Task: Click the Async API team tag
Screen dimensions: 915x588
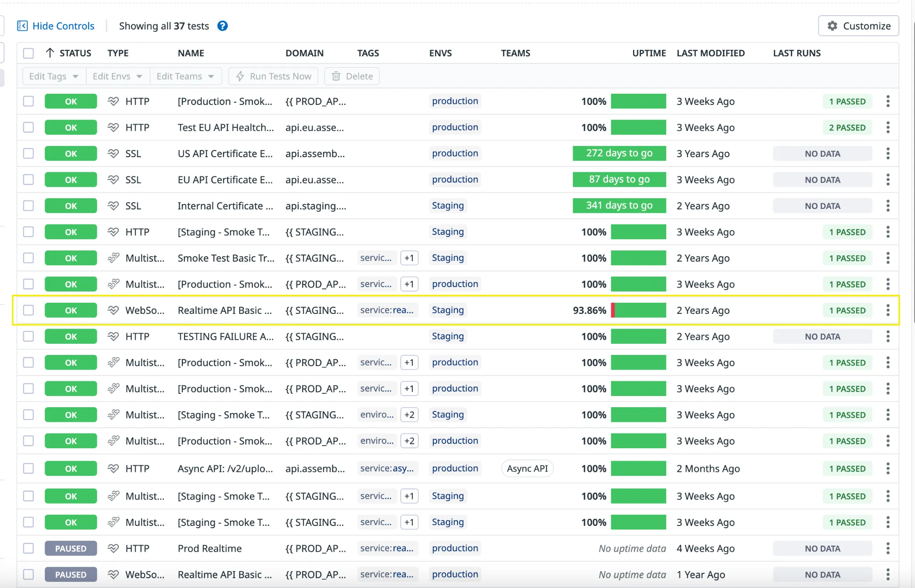Action: point(527,468)
